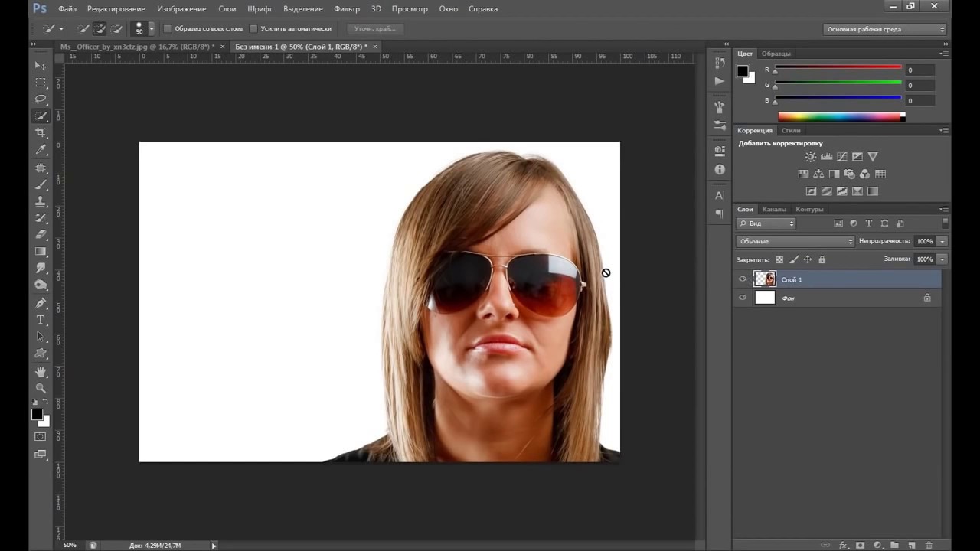Image resolution: width=980 pixels, height=551 pixels.
Task: Select the Crop tool
Action: click(41, 133)
